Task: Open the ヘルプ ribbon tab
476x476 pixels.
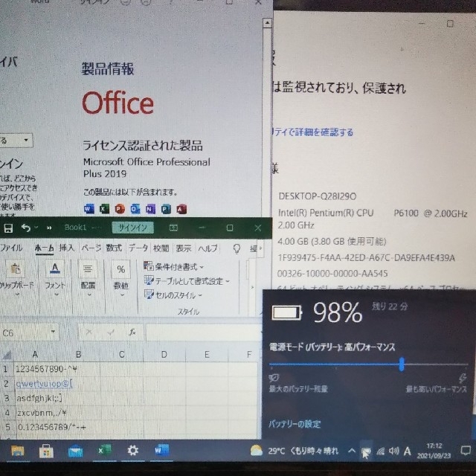Action: (x=208, y=248)
